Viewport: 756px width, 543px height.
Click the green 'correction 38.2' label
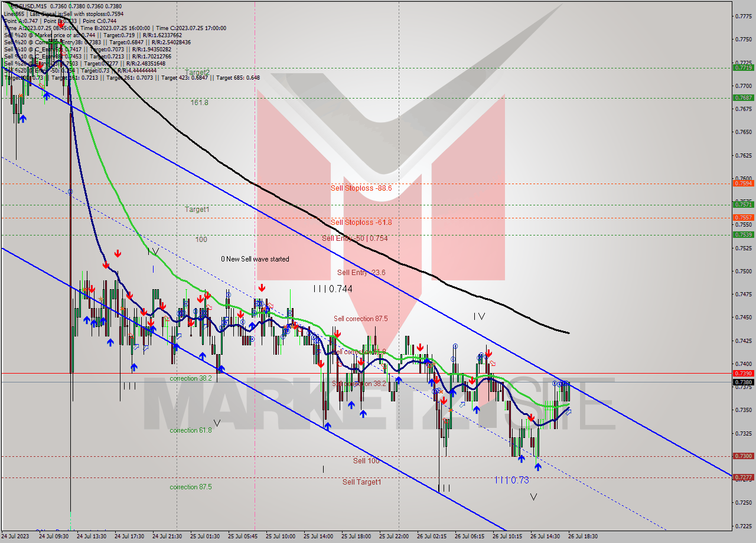click(x=191, y=378)
